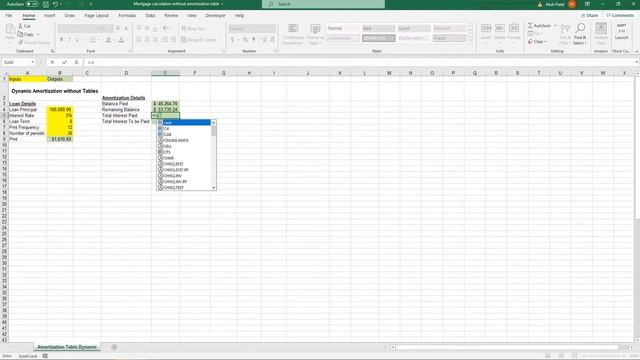Click the Undo arrow icon
640x360 pixels.
click(x=55, y=4)
